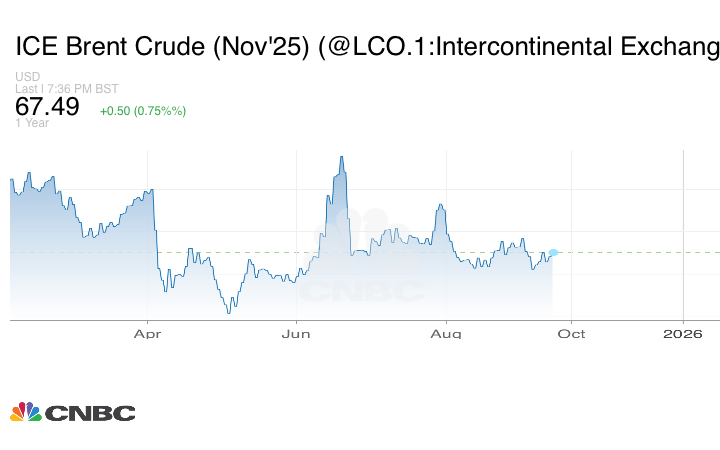720x450 pixels.
Task: Click the 2026 label on the time axis
Action: tap(683, 333)
